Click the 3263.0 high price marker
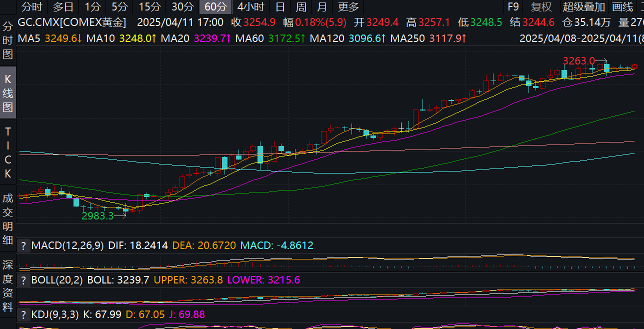This screenshot has height=329, width=644. tap(578, 61)
